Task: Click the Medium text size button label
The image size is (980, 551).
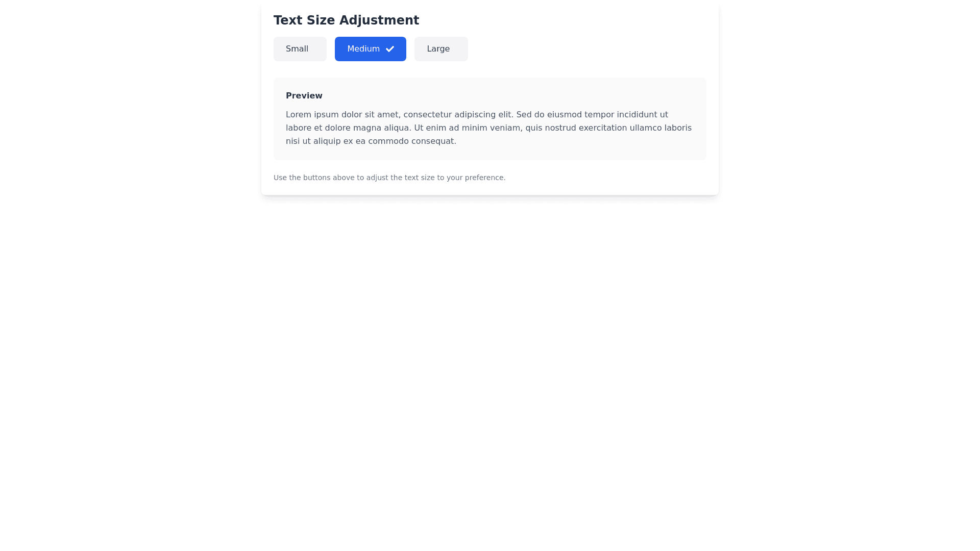Action: 363,49
